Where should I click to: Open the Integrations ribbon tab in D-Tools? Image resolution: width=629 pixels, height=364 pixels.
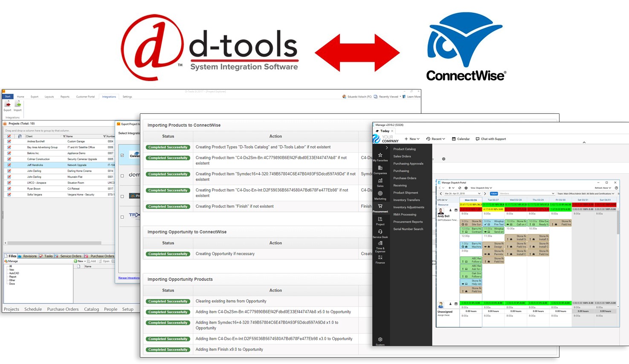[x=109, y=97]
